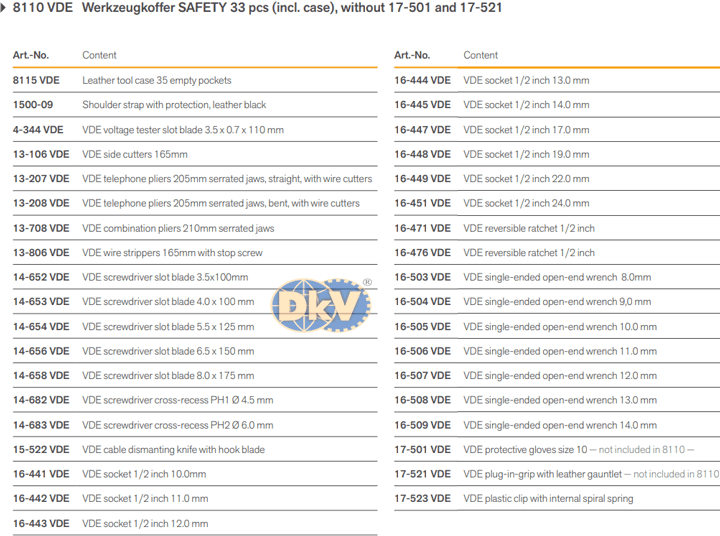The image size is (720, 536).
Task: Select article number 1500-09
Action: point(34,105)
